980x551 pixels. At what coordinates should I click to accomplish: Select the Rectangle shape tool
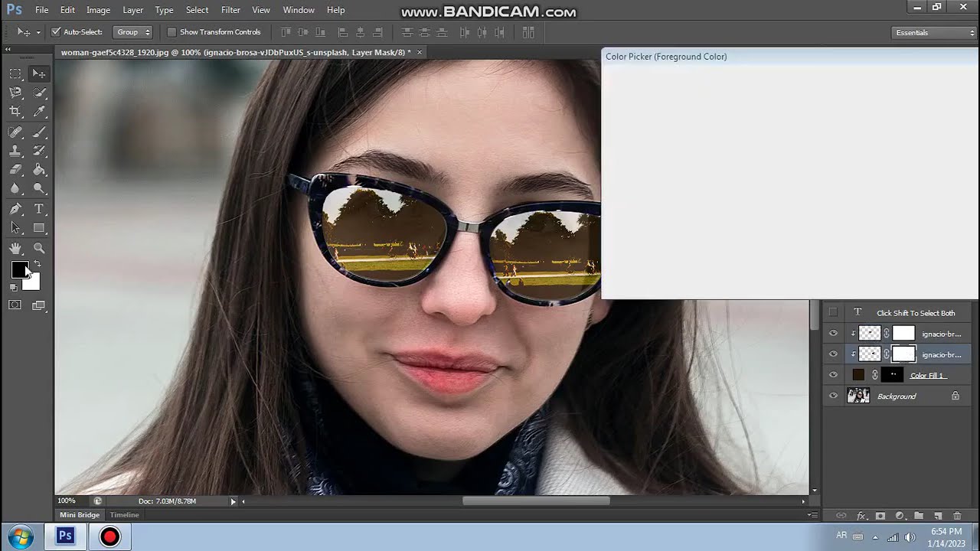pyautogui.click(x=39, y=228)
